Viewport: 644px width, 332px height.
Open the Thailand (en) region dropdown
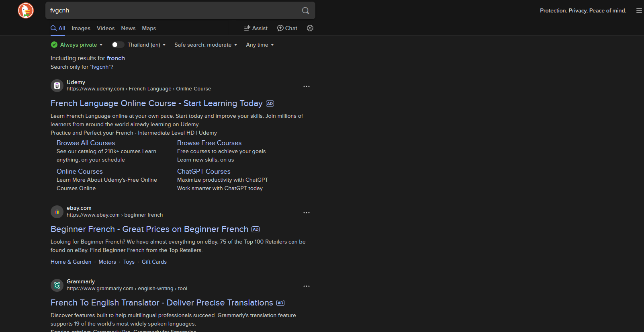click(147, 45)
